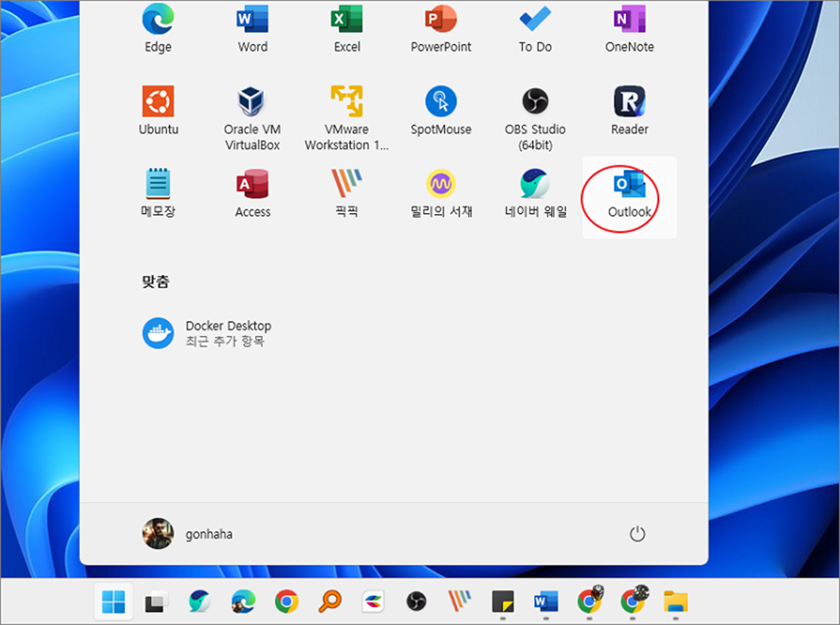Launch VMware Workstation
Image resolution: width=840 pixels, height=625 pixels.
(347, 119)
